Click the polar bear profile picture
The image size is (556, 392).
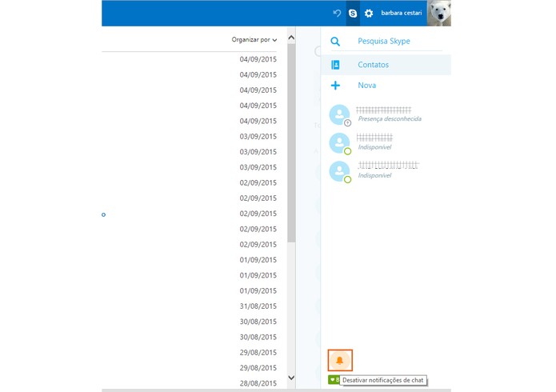point(439,13)
